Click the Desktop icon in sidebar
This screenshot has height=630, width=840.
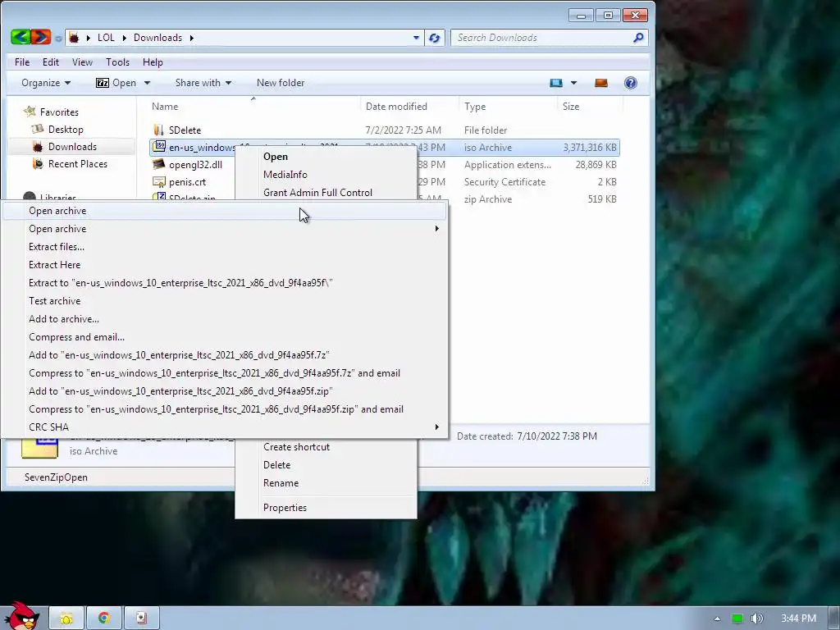coord(38,129)
